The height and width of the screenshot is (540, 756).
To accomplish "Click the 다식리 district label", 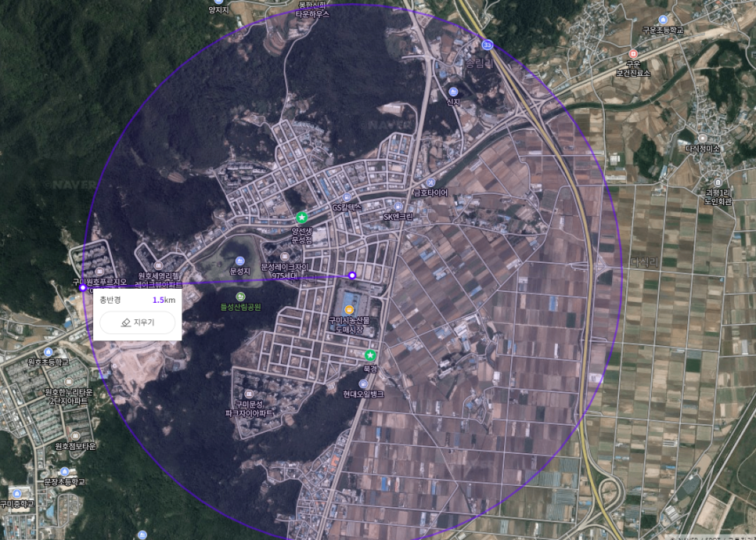I will click(x=644, y=262).
